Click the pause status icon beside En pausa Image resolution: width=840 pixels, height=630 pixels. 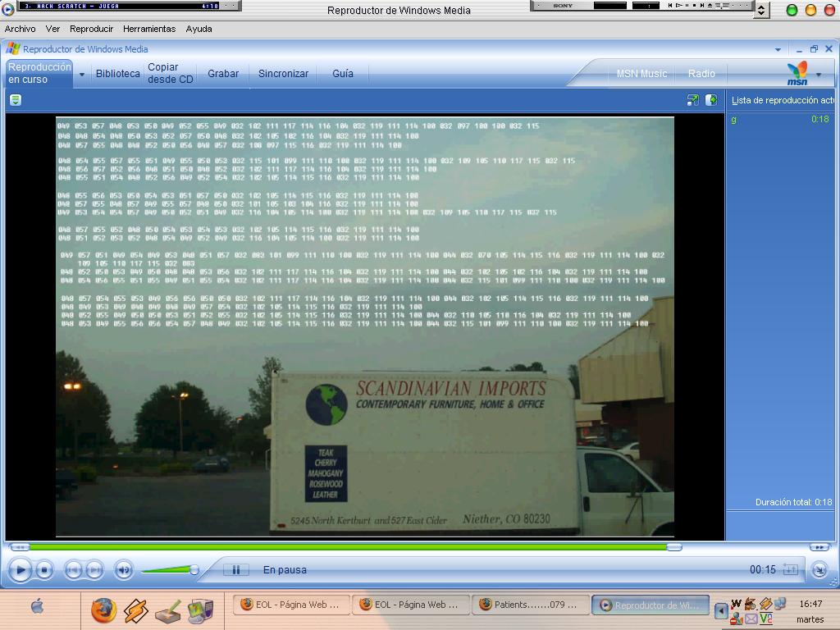[235, 569]
